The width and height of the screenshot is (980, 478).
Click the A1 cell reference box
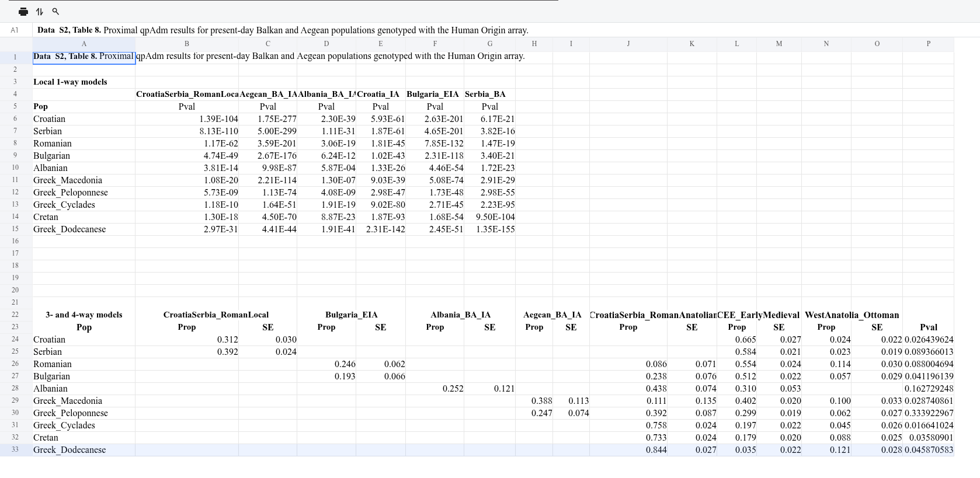pos(15,30)
